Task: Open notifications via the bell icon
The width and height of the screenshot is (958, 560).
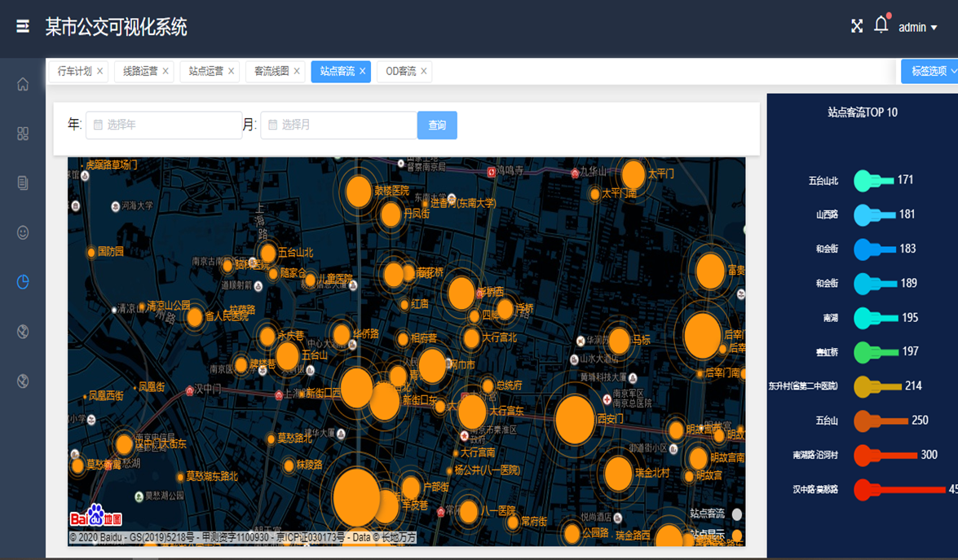Action: point(881,25)
